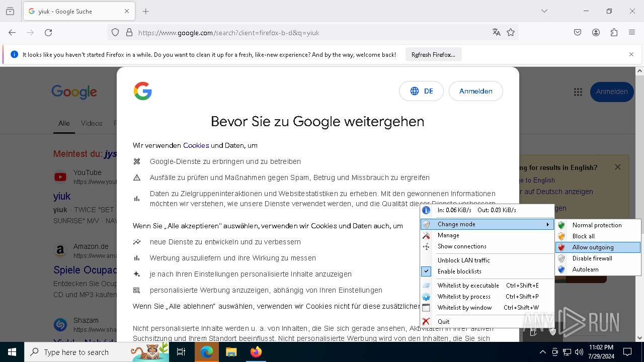Select Disable firewall option
Screen dimensions: 644x362
coord(598,258)
